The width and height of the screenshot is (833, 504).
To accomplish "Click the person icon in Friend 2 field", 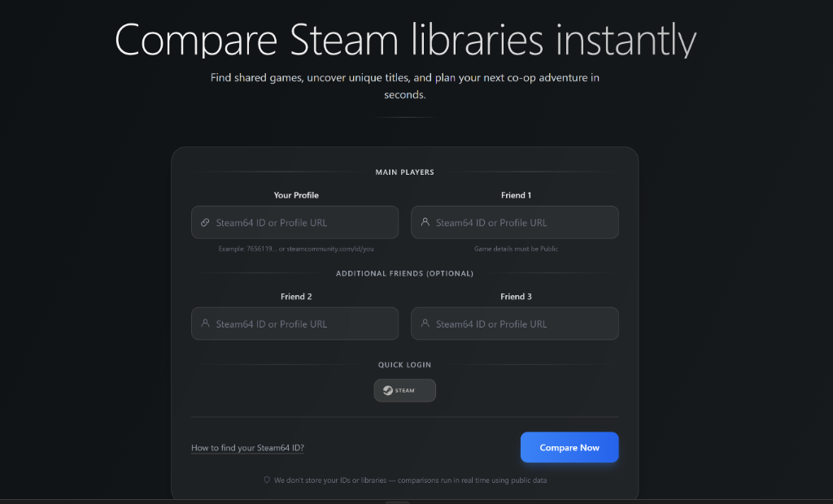I will (205, 324).
